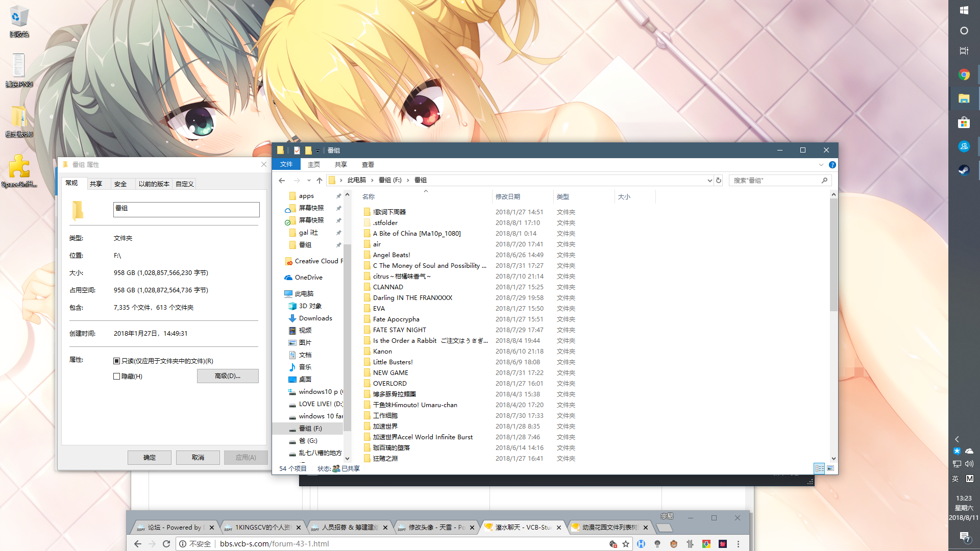Open Explorer help question mark

[x=832, y=165]
